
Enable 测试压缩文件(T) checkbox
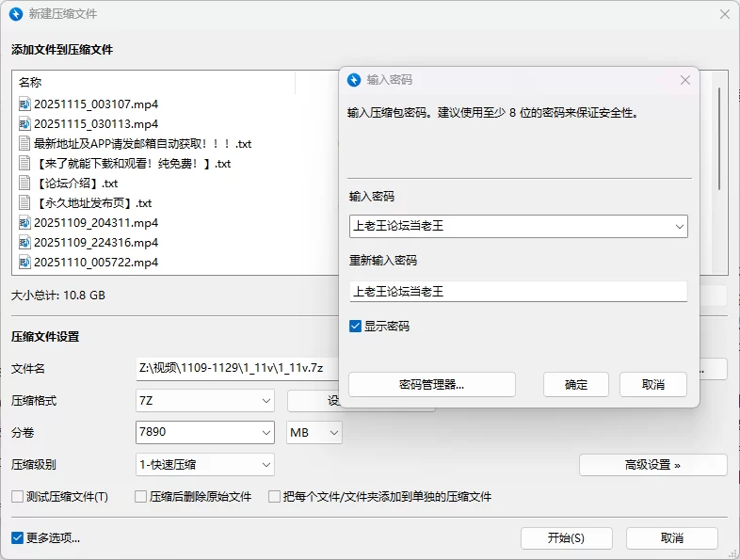[17, 496]
